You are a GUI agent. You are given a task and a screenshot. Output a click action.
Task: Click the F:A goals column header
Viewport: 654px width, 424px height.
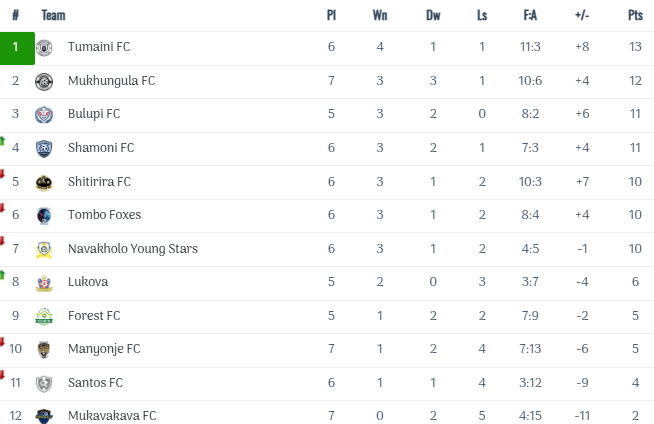click(x=530, y=15)
